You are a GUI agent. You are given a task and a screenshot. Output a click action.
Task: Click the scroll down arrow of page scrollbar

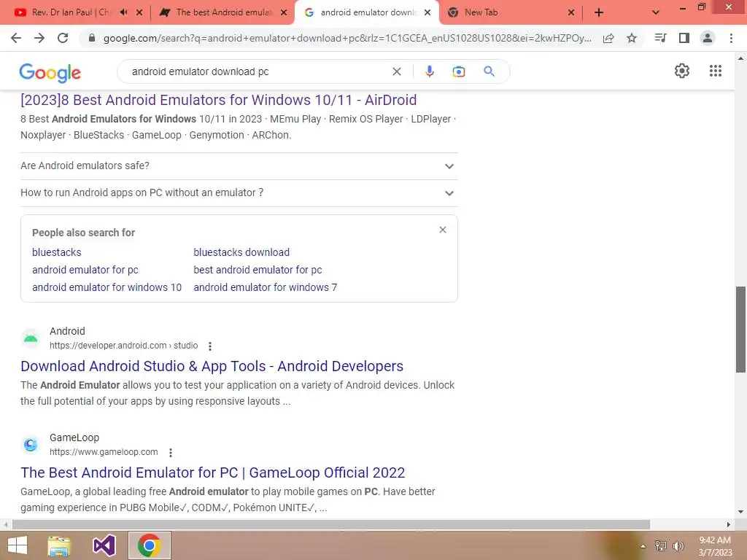[740, 513]
